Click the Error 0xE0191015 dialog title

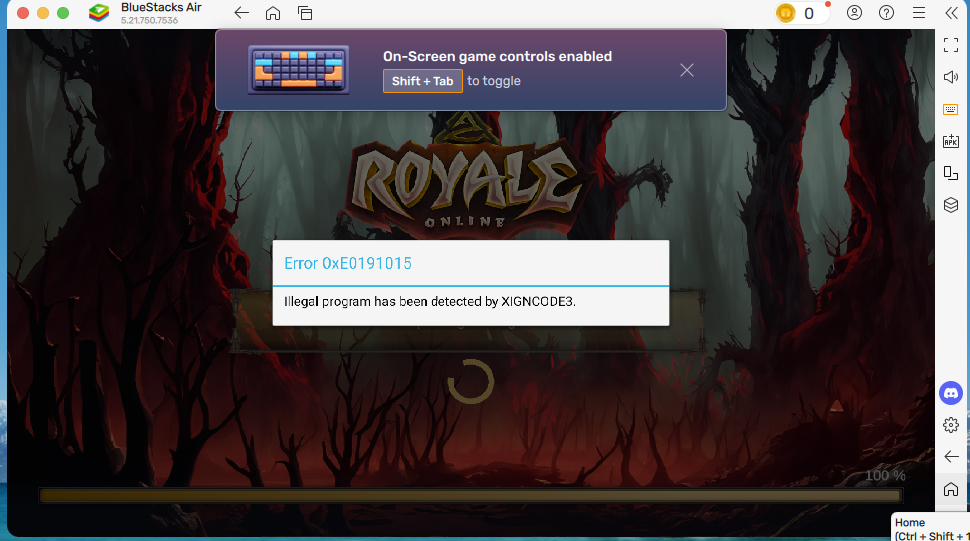(x=348, y=263)
